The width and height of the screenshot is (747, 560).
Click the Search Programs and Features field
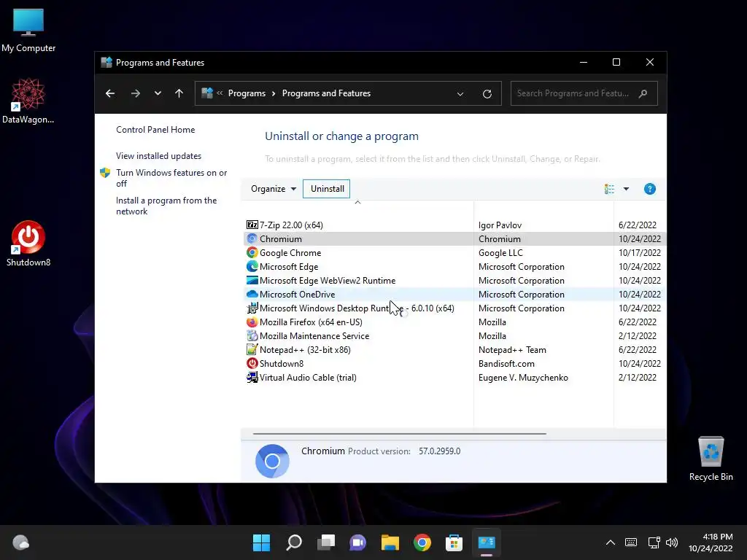coord(584,93)
